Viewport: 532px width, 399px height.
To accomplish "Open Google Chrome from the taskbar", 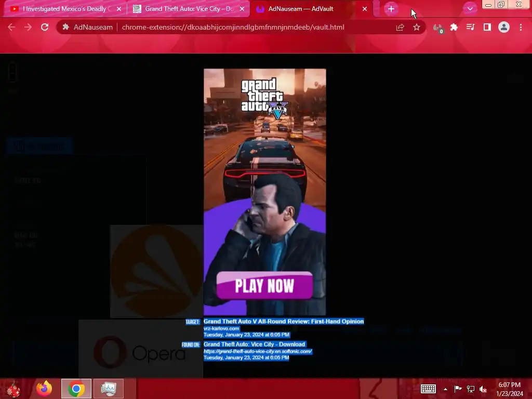I will pyautogui.click(x=76, y=389).
